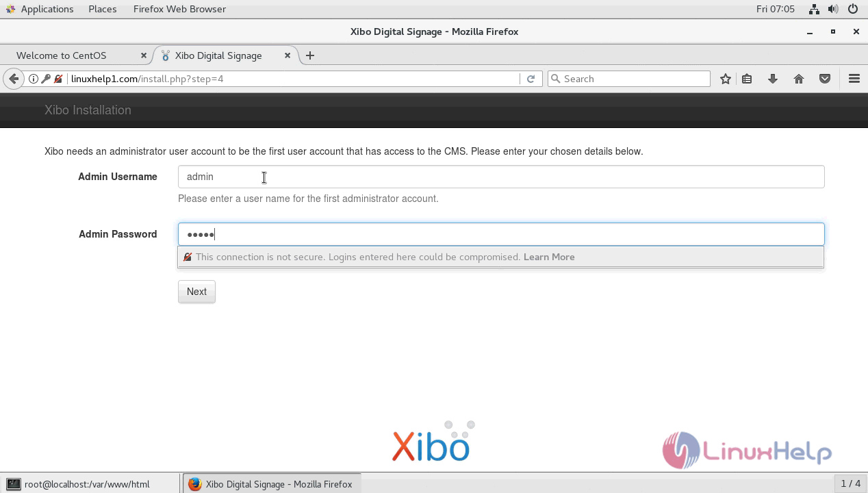Show your bookmarks list icon
This screenshot has height=493, width=868.
pos(747,79)
